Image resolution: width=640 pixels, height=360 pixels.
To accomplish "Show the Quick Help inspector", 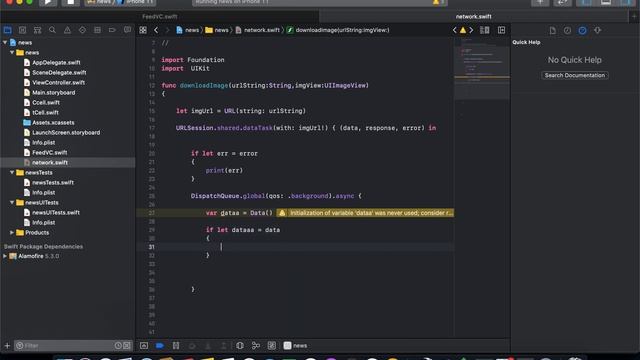I will 582,30.
